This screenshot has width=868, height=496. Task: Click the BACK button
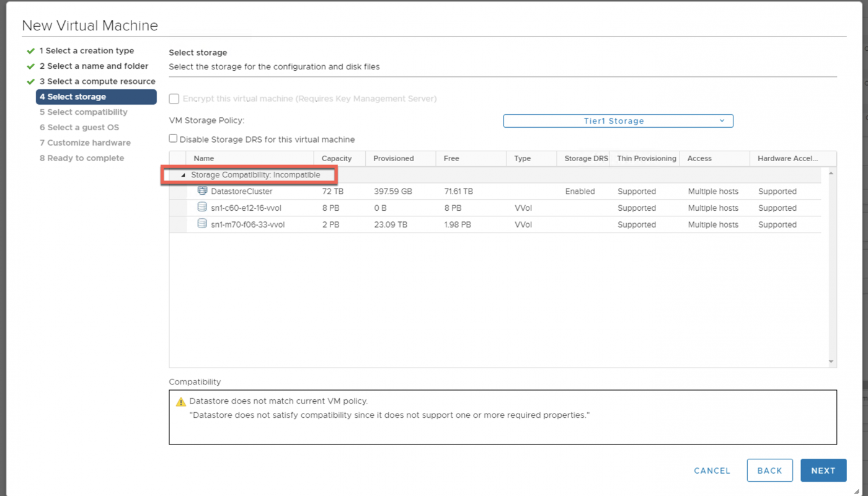769,471
